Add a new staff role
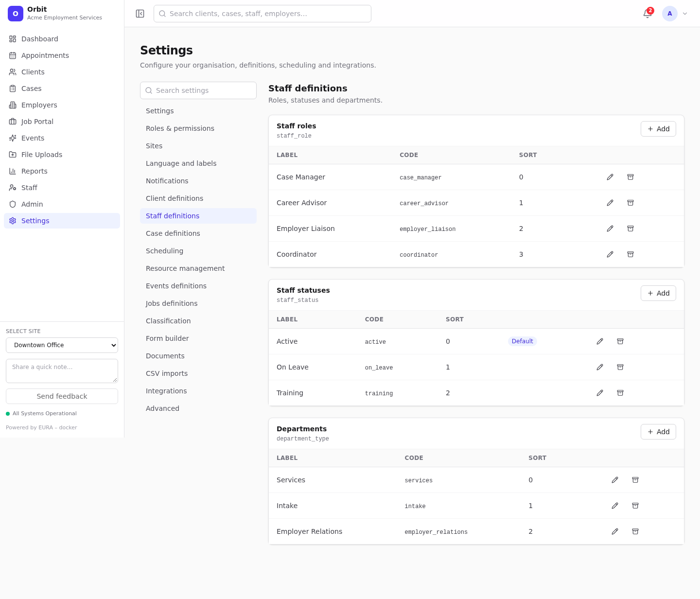Image resolution: width=700 pixels, height=599 pixels. point(658,129)
